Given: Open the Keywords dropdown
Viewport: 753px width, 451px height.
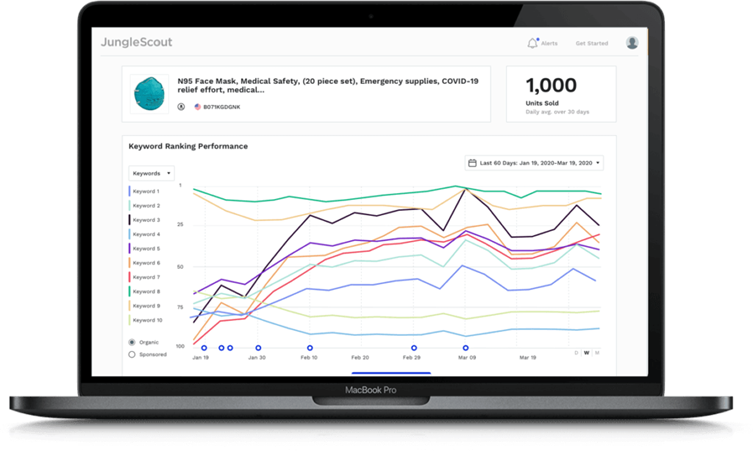Looking at the screenshot, I should coord(151,173).
